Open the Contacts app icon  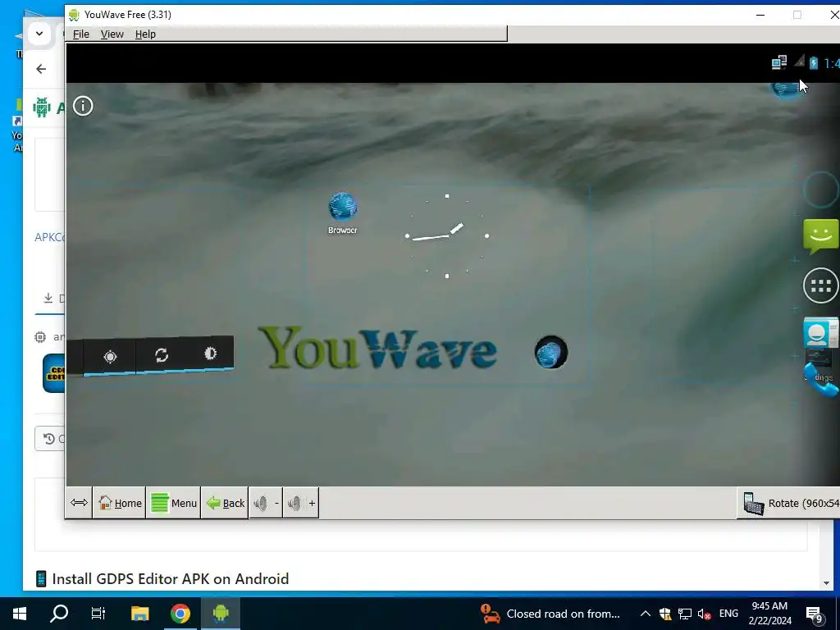point(820,333)
